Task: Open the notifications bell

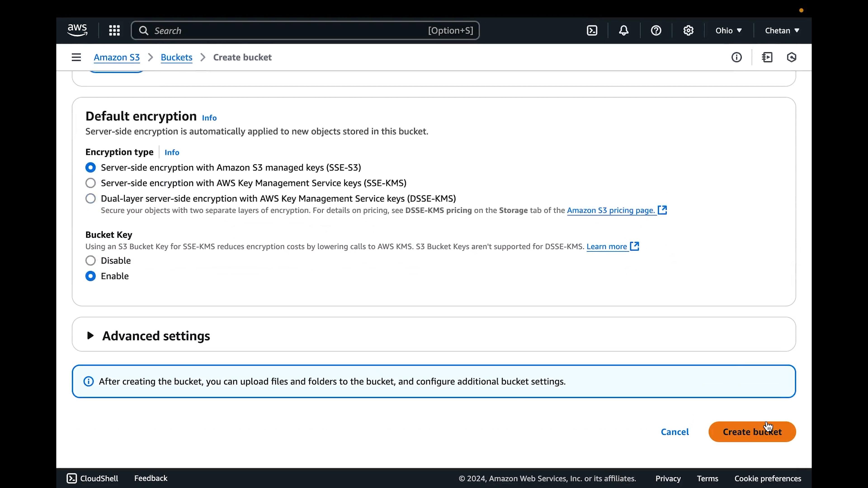Action: tap(624, 30)
